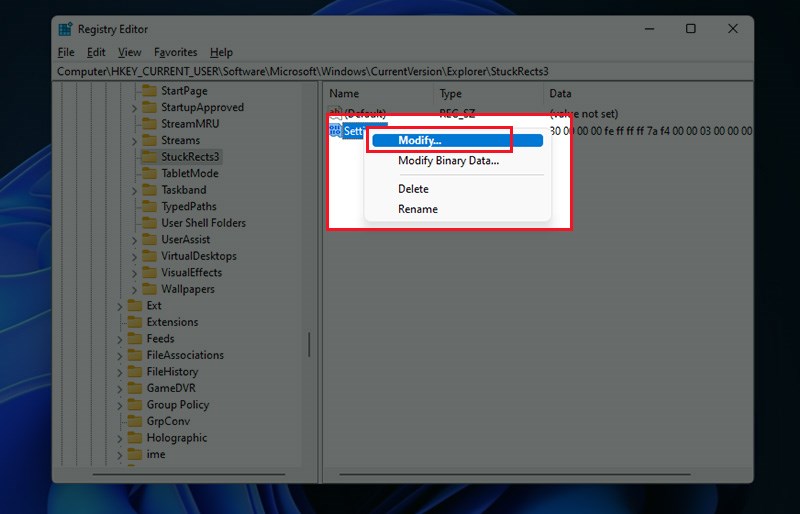This screenshot has width=800, height=514.
Task: Click the TabletMode folder icon
Action: (x=149, y=174)
